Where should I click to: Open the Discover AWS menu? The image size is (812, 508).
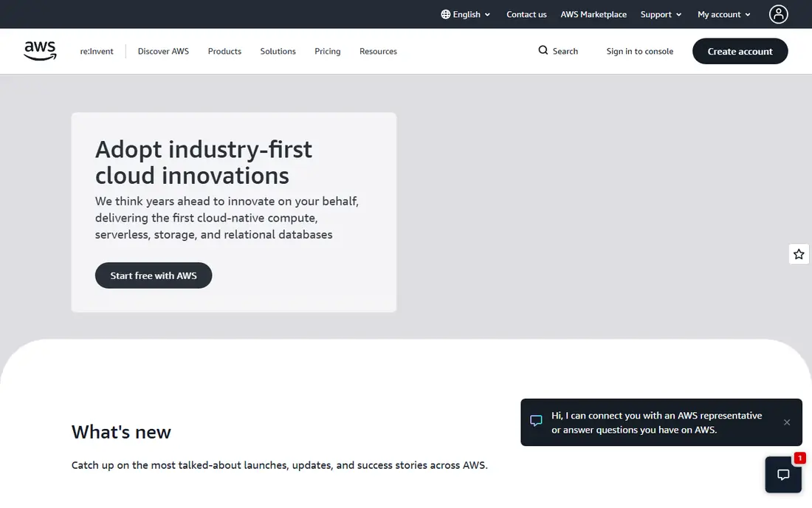click(163, 51)
